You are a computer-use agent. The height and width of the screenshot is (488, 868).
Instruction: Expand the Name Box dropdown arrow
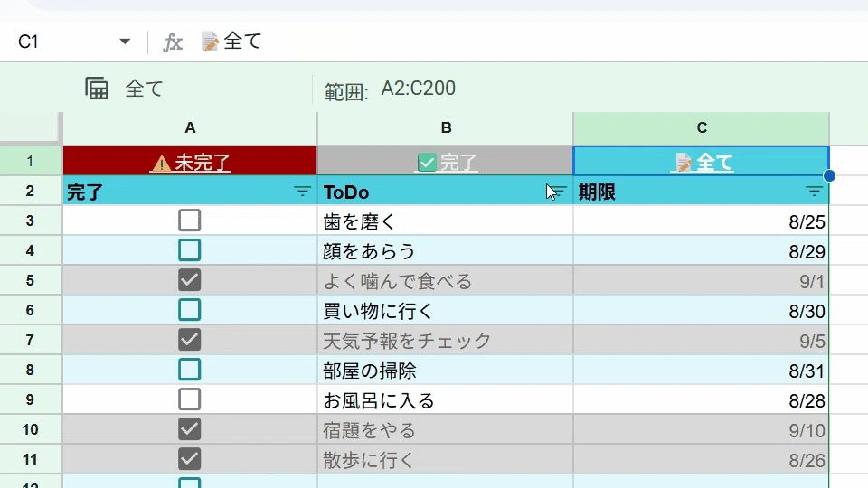click(125, 42)
